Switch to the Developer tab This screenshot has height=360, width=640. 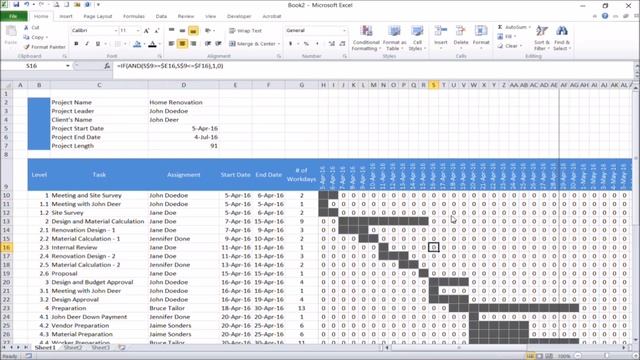[x=239, y=16]
